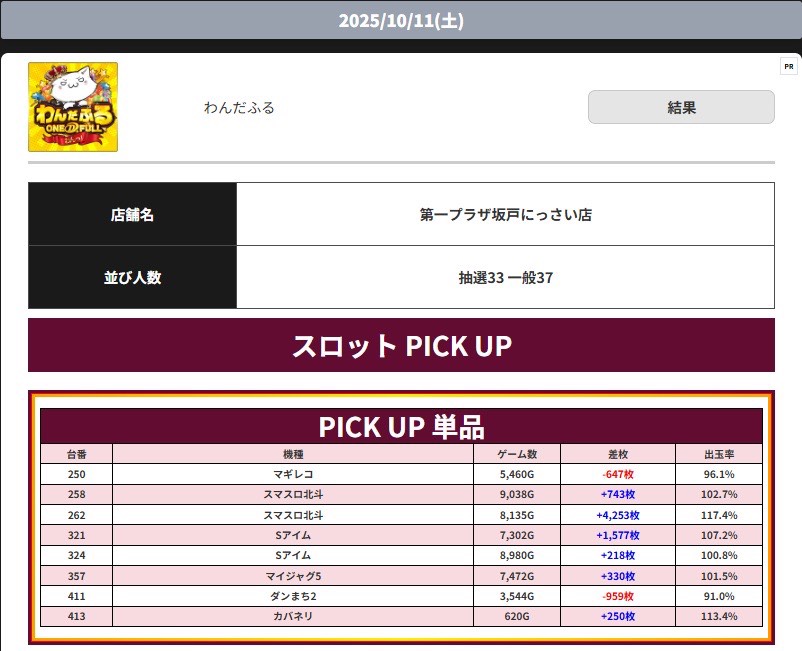Click the マイジャグ5 machine name
The height and width of the screenshot is (651, 802).
(x=293, y=576)
